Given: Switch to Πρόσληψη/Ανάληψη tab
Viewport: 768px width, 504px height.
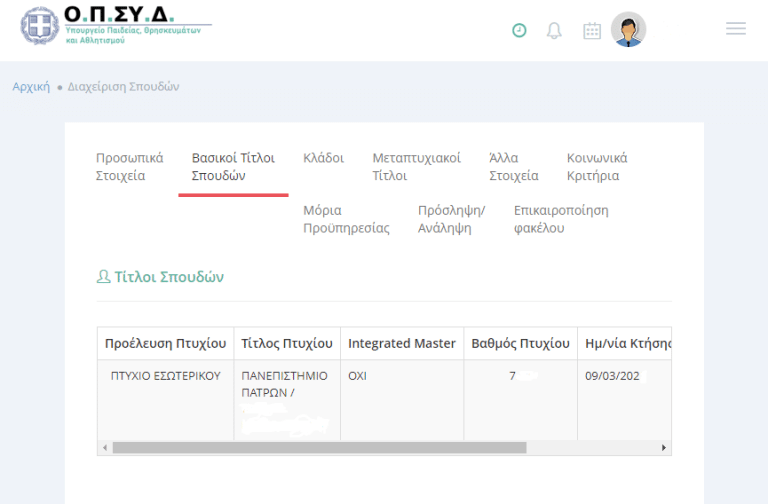Looking at the screenshot, I should pos(451,219).
